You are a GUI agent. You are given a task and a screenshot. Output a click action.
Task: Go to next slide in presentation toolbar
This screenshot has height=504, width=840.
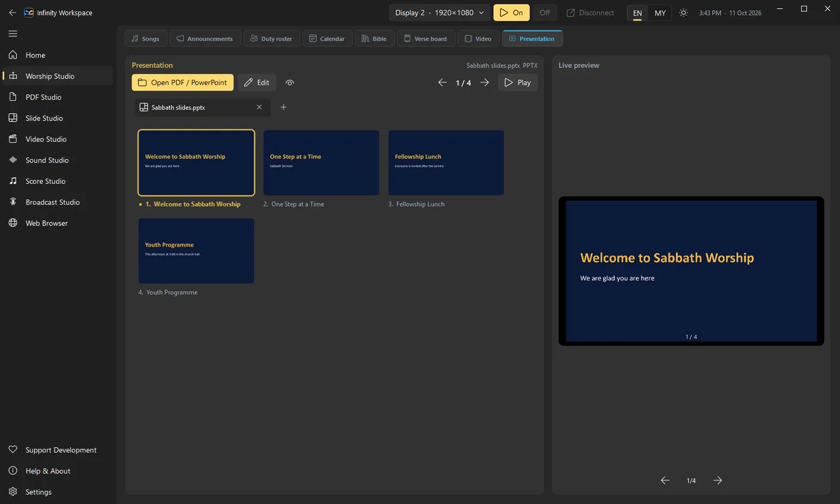pos(485,83)
